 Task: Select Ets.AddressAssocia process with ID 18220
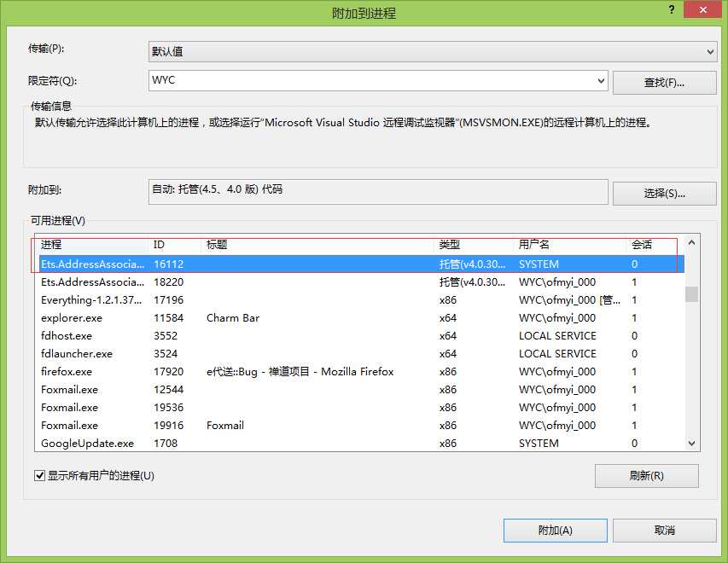click(x=361, y=281)
